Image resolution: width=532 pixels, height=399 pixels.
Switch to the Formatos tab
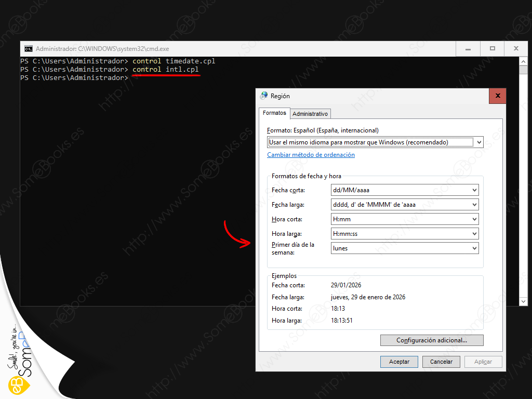[274, 113]
